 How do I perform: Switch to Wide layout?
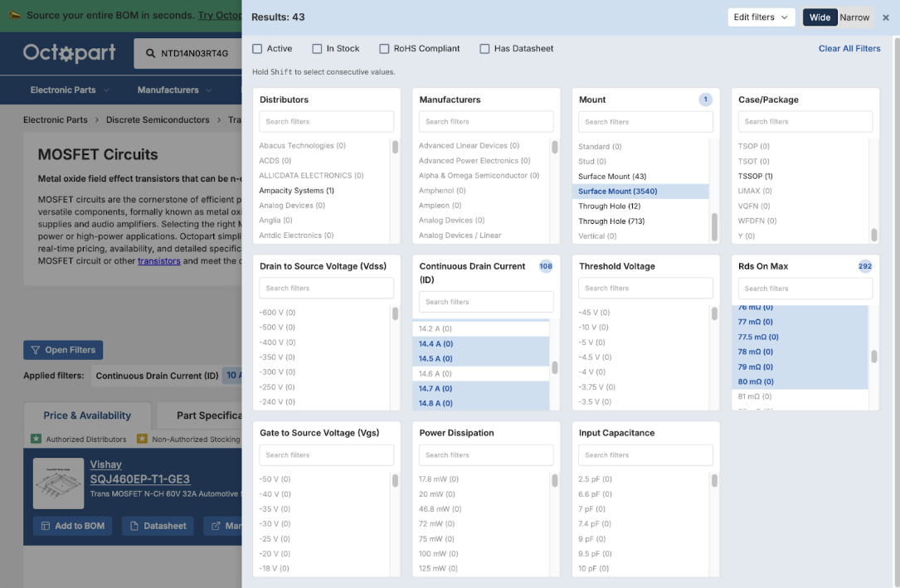[x=820, y=17]
